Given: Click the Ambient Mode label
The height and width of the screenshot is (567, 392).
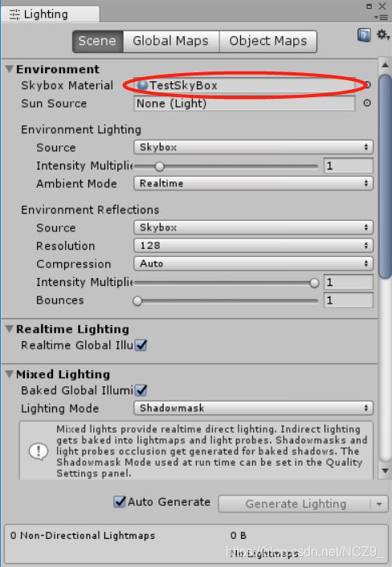Looking at the screenshot, I should (76, 184).
